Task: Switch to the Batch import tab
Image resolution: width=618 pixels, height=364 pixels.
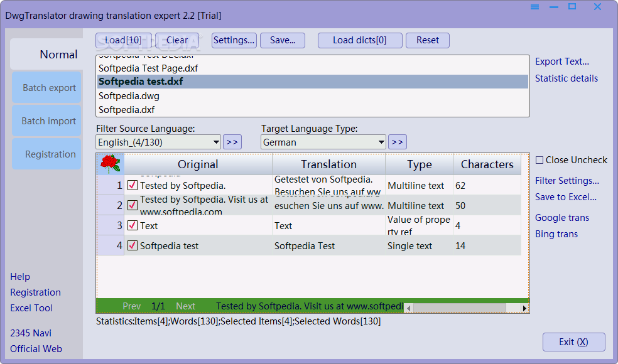Action: pyautogui.click(x=46, y=120)
